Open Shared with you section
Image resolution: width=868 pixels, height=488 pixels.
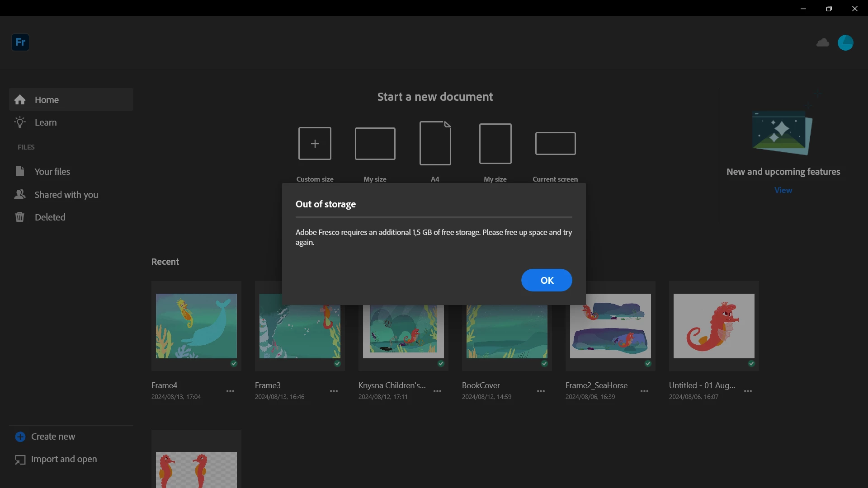pyautogui.click(x=66, y=195)
